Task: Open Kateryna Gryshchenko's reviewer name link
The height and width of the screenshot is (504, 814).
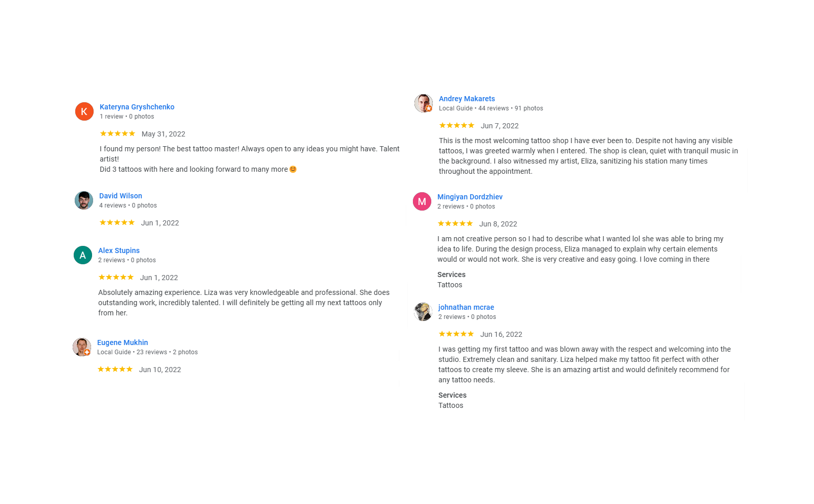Action: click(x=137, y=107)
